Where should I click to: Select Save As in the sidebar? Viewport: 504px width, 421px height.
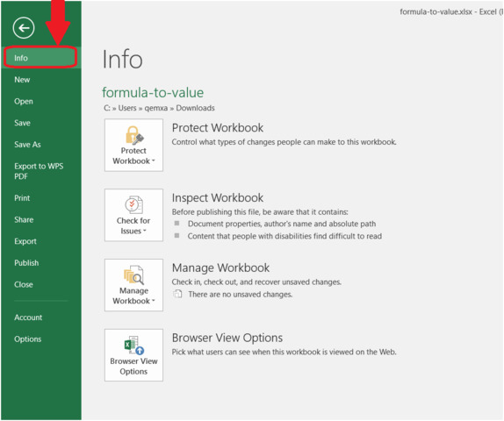pyautogui.click(x=27, y=145)
